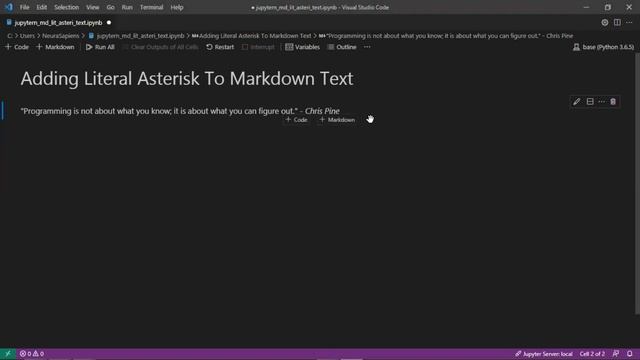Image resolution: width=640 pixels, height=360 pixels.
Task: Click Cell 2 of 2 status entry
Action: (x=592, y=353)
